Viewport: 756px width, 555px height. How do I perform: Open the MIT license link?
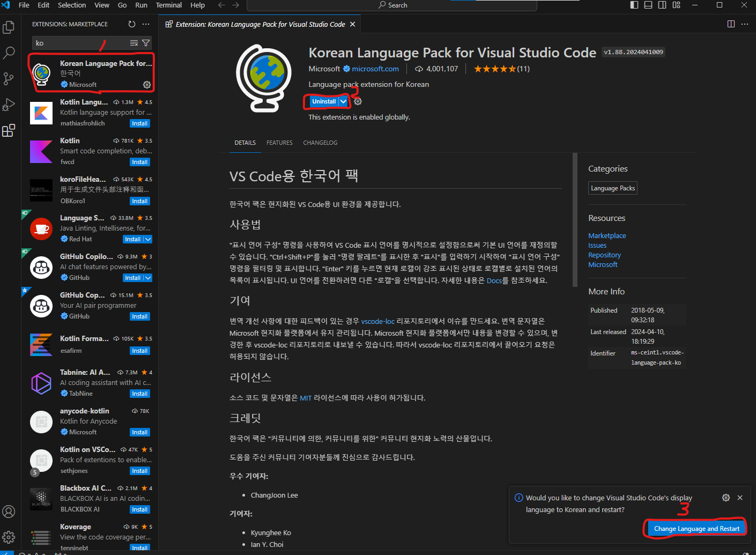[x=306, y=398]
